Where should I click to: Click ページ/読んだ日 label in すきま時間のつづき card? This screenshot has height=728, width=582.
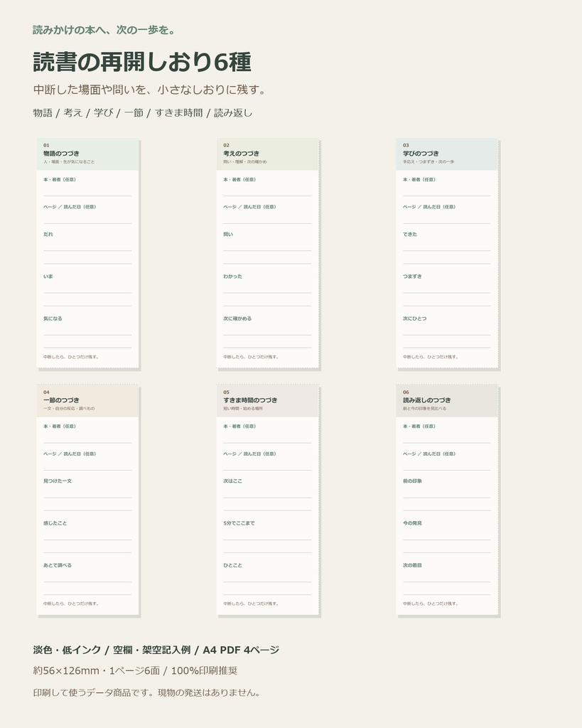249,454
